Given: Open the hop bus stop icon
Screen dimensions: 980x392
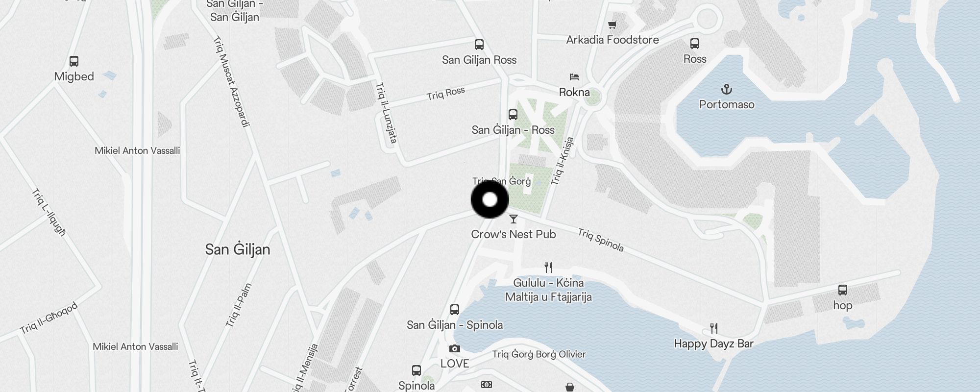Looking at the screenshot, I should click(843, 290).
